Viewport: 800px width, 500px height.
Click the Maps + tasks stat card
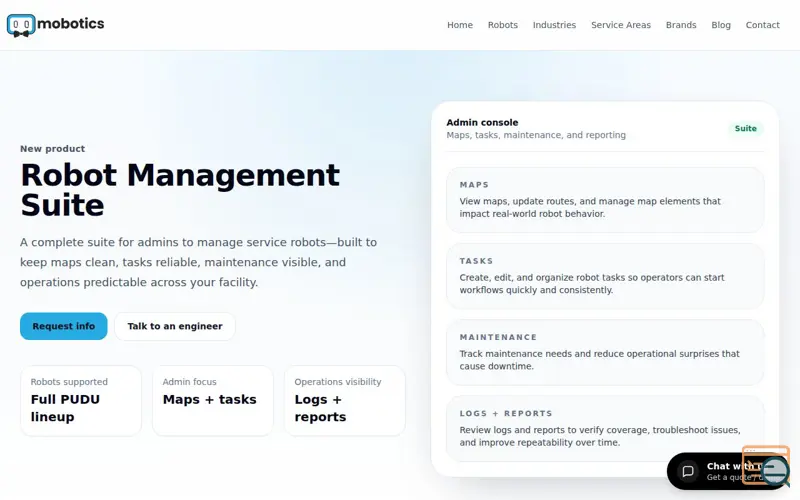(x=213, y=401)
